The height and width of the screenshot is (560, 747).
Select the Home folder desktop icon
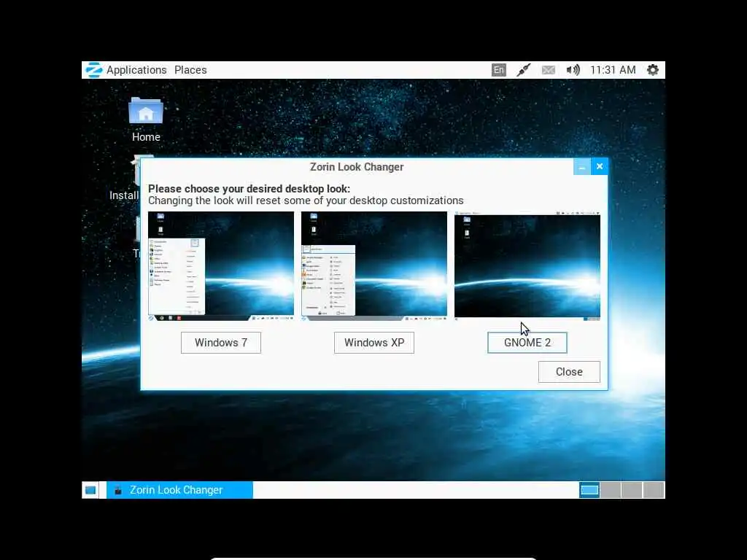146,119
